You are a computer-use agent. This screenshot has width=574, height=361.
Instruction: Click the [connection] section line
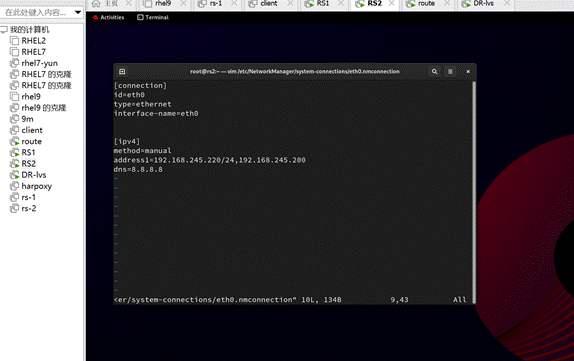pos(140,86)
